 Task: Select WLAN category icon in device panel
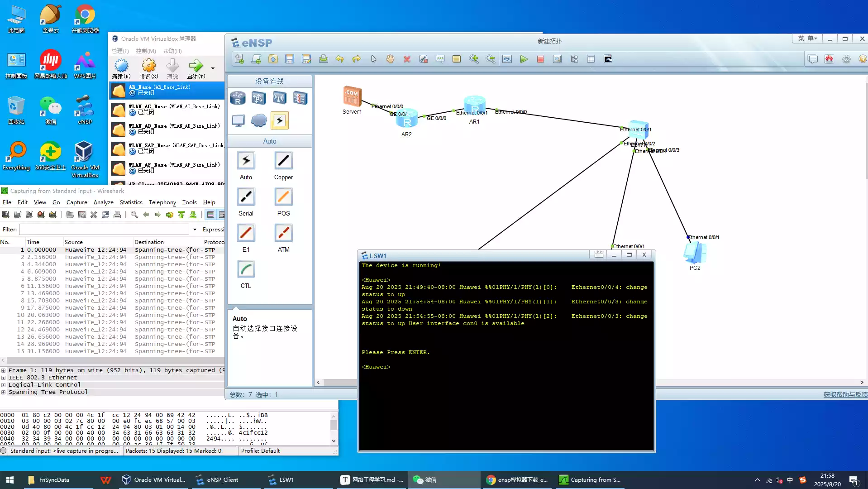(279, 98)
